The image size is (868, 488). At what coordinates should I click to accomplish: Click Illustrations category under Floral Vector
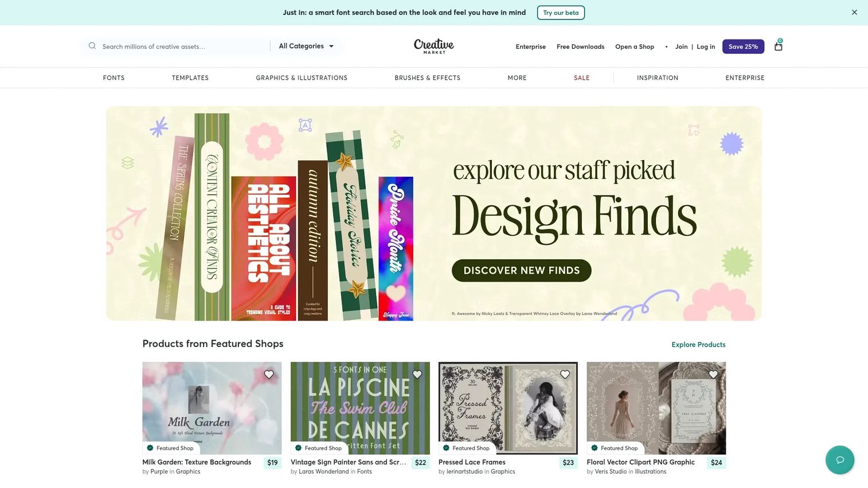(x=651, y=471)
